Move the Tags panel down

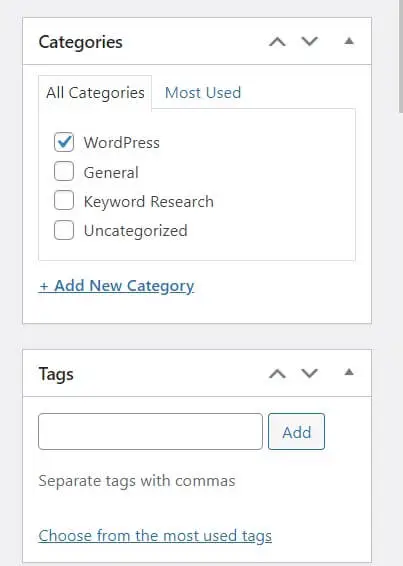coord(310,373)
